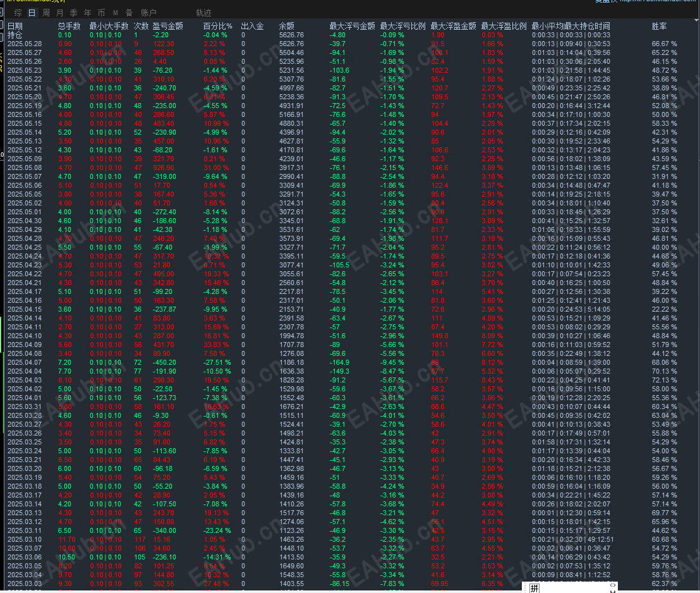
Task: Select the 年 yearly tab
Action: 87,13
